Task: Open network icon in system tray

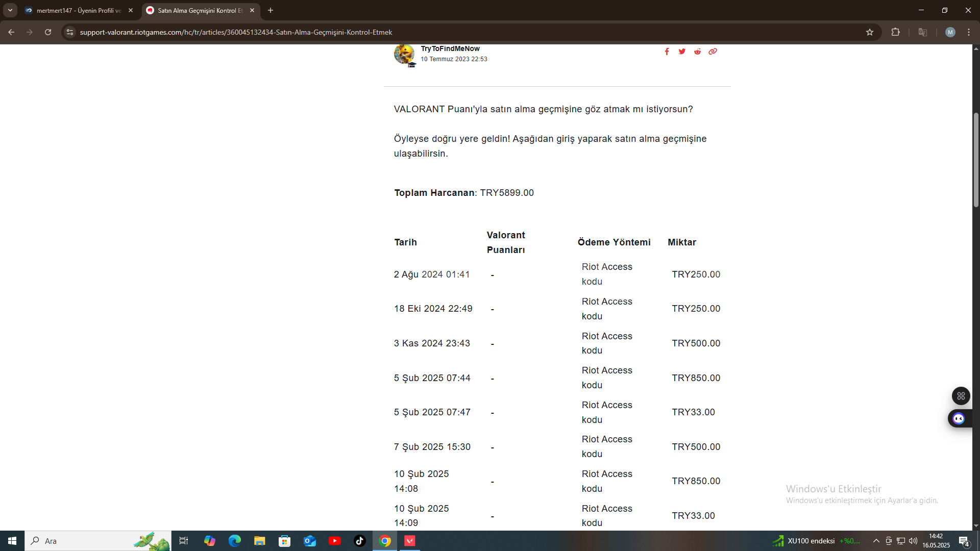Action: [901, 541]
